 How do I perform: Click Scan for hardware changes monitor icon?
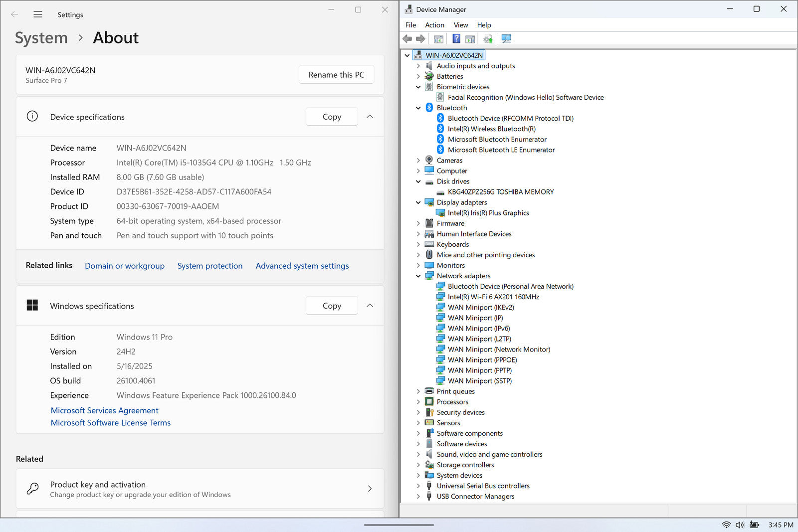point(506,39)
